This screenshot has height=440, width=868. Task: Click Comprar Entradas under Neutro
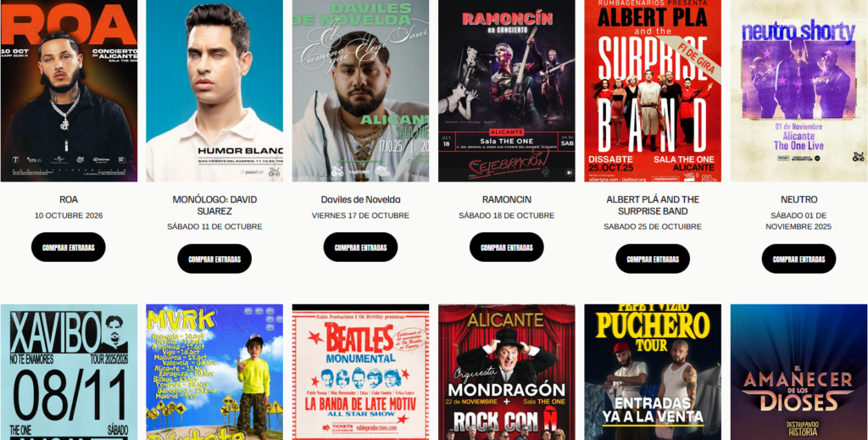[798, 259]
